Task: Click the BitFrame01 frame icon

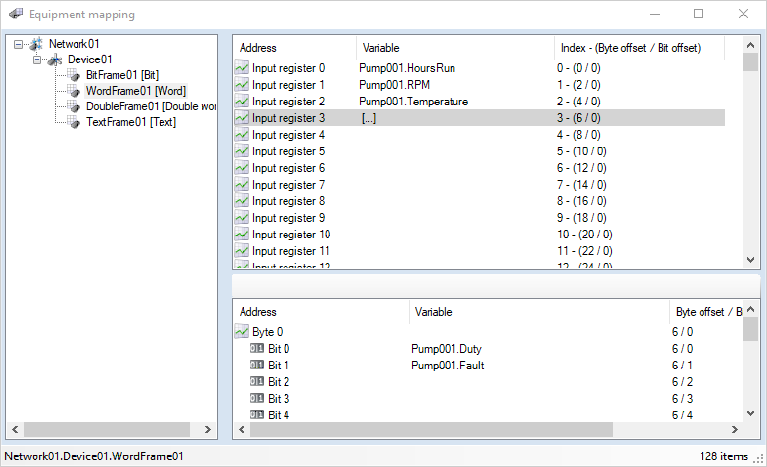Action: [x=74, y=75]
